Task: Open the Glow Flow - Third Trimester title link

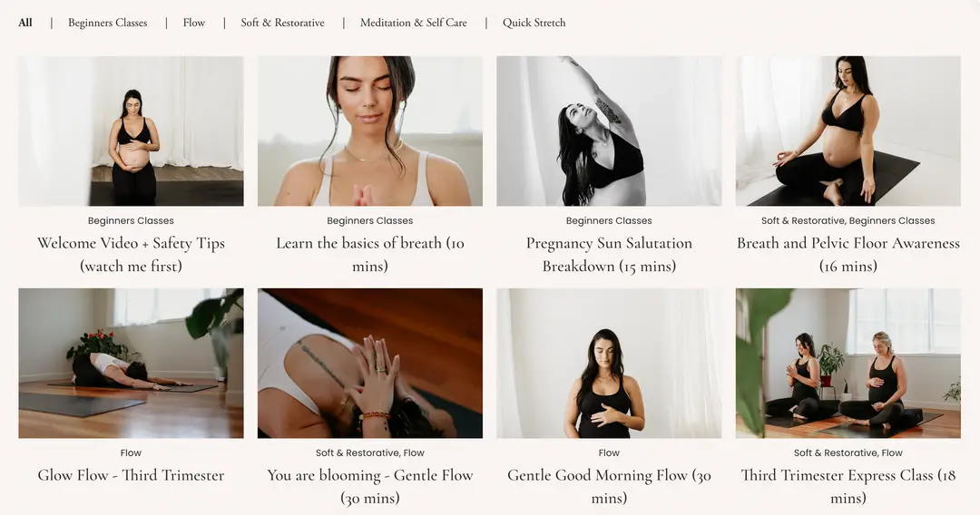Action: click(131, 475)
